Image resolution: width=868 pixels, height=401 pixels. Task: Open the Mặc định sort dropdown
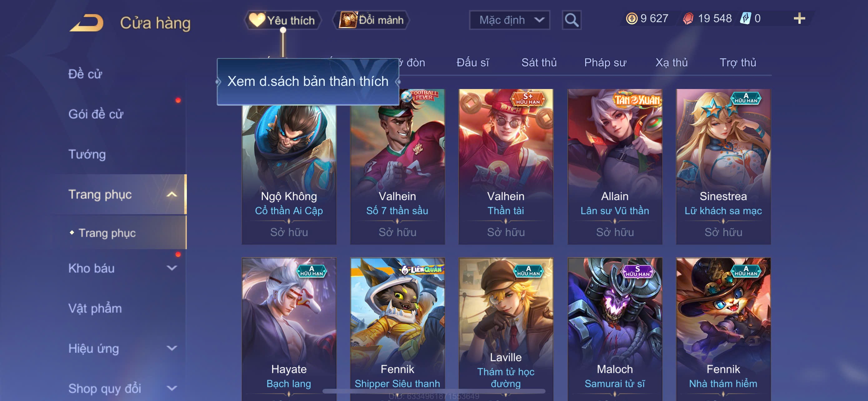point(510,20)
